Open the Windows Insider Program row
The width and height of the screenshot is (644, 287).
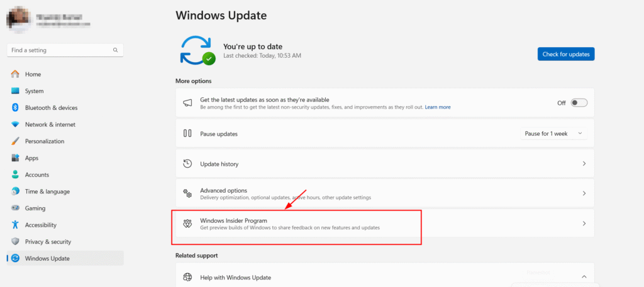tap(385, 224)
